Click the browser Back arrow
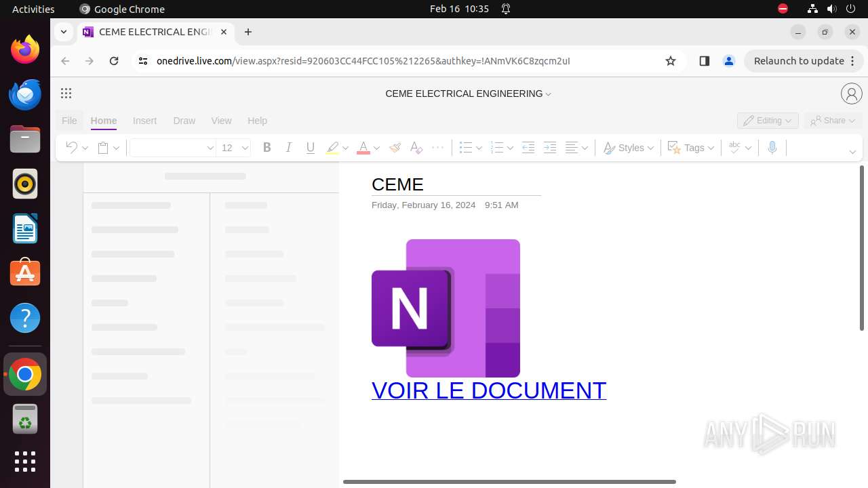 click(65, 61)
